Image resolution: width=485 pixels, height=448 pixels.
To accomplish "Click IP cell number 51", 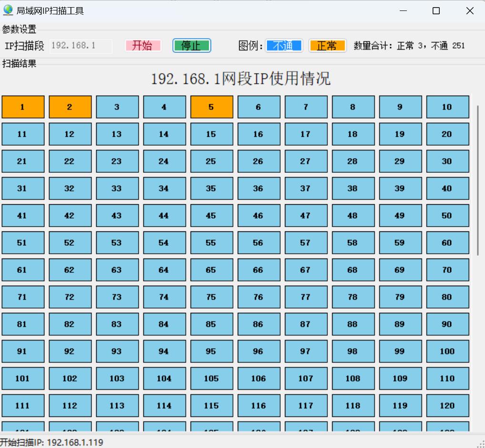I will pyautogui.click(x=23, y=243).
